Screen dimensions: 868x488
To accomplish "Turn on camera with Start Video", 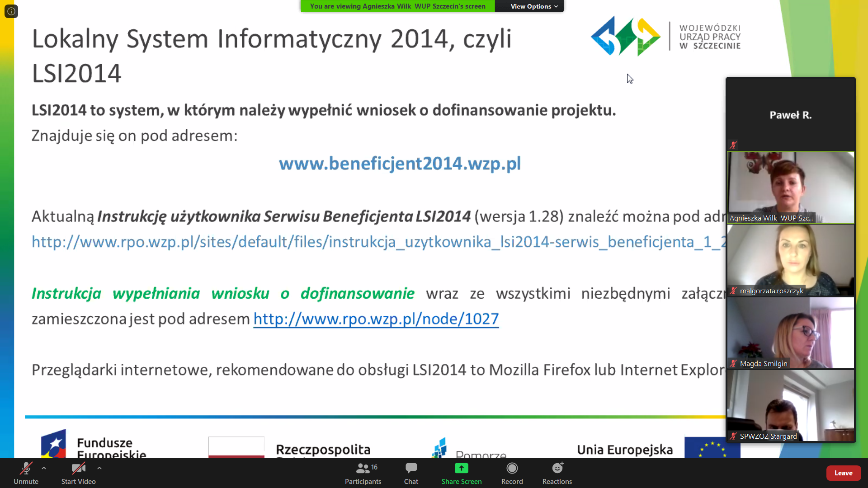I will 78,473.
